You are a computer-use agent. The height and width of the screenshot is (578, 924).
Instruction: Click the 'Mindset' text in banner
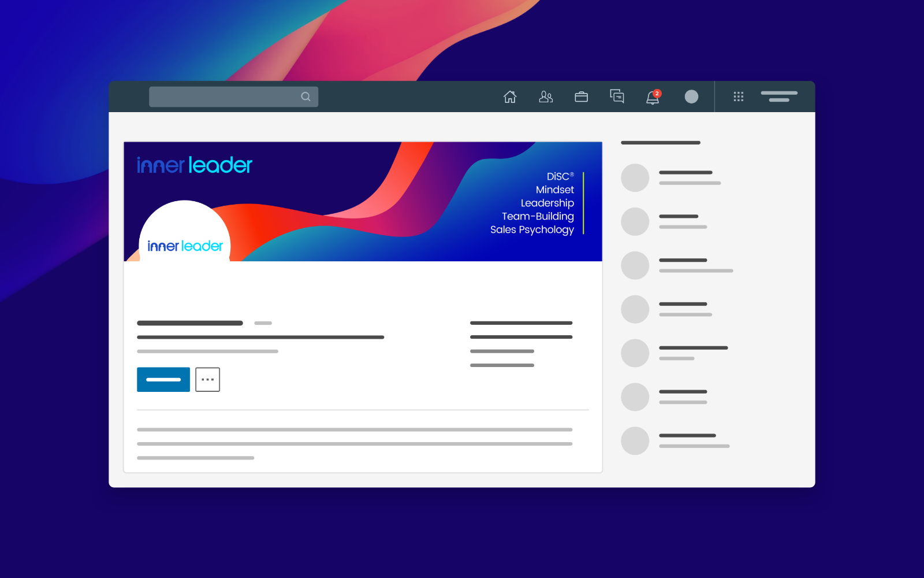(554, 190)
